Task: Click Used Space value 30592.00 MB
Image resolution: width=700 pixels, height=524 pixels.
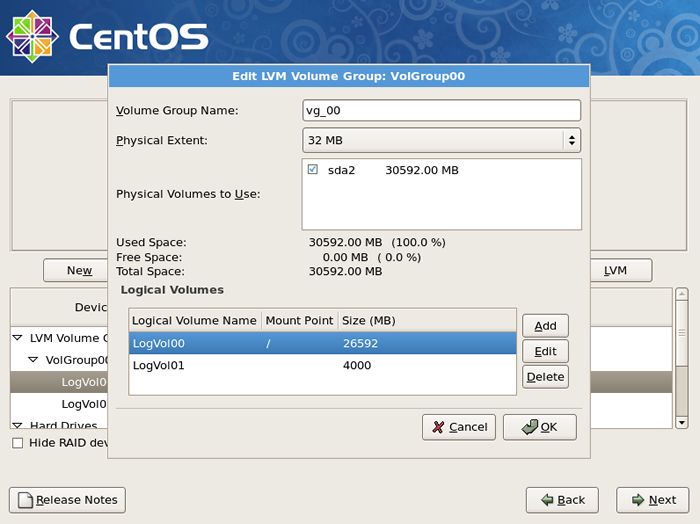Action: (346, 242)
